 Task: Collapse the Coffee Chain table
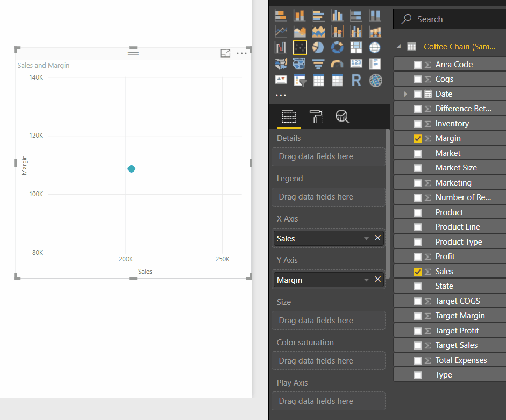[x=399, y=46]
